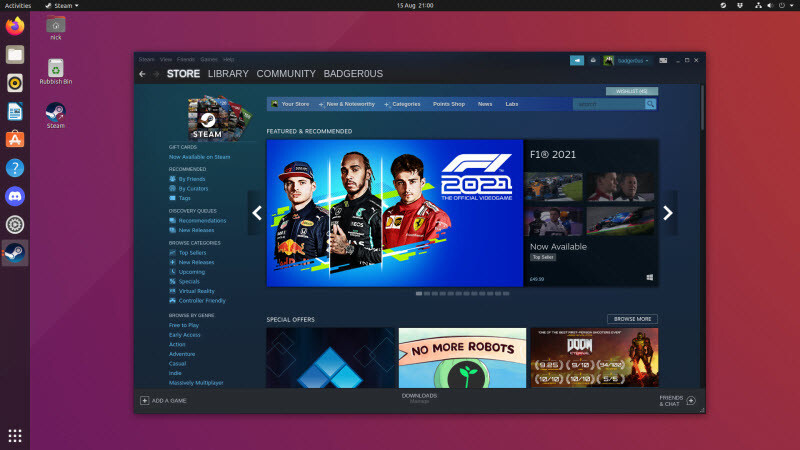Open the store News tab
Image resolution: width=800 pixels, height=450 pixels.
485,104
